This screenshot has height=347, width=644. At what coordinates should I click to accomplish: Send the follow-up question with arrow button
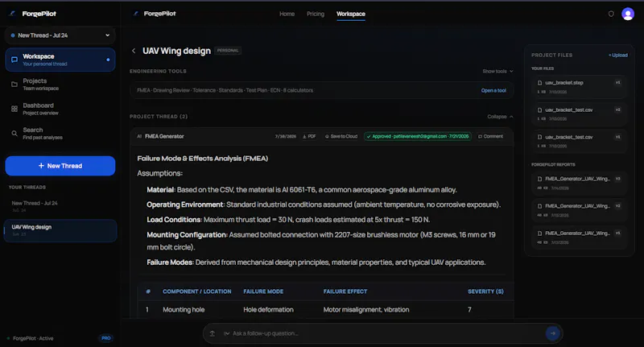[x=552, y=333]
